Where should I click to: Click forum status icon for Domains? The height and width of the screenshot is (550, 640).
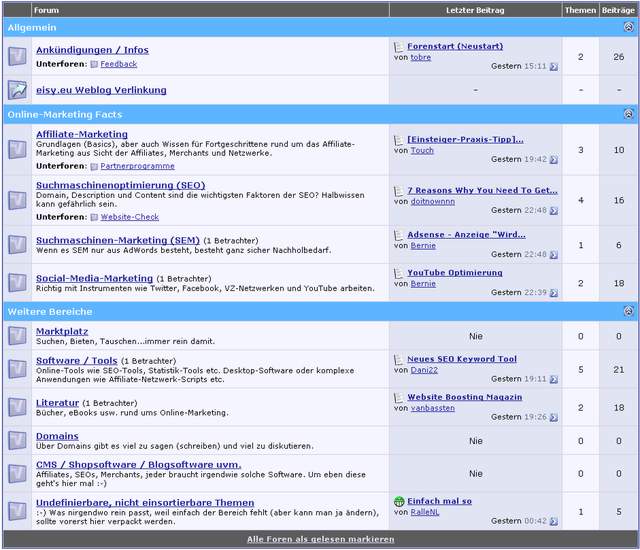click(17, 441)
